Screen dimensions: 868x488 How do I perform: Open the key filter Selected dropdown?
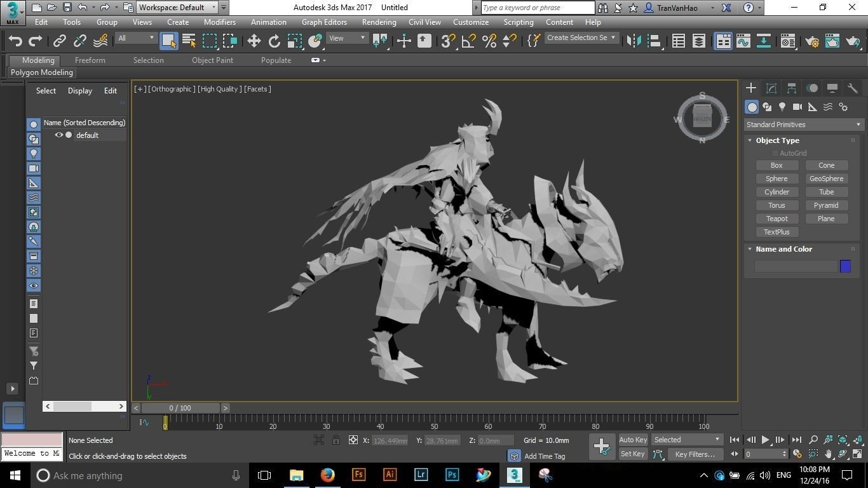click(x=687, y=440)
